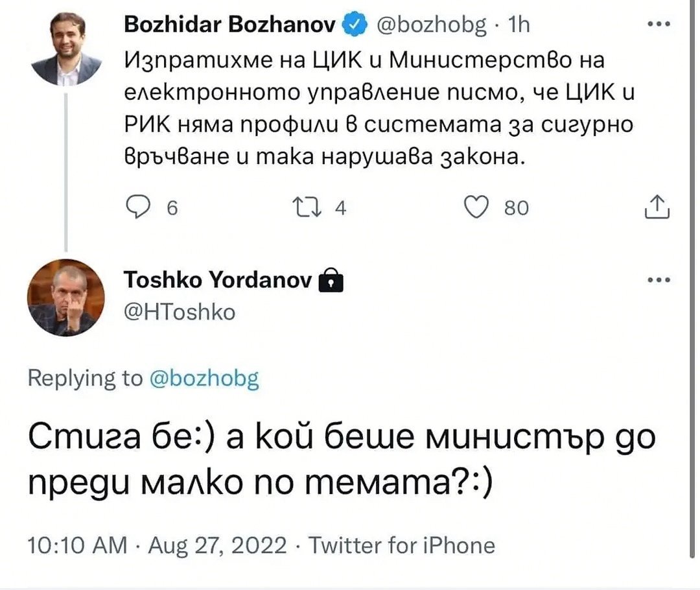
Task: Open Bozhidar Bozhanov's profile picture
Action: pos(67,49)
